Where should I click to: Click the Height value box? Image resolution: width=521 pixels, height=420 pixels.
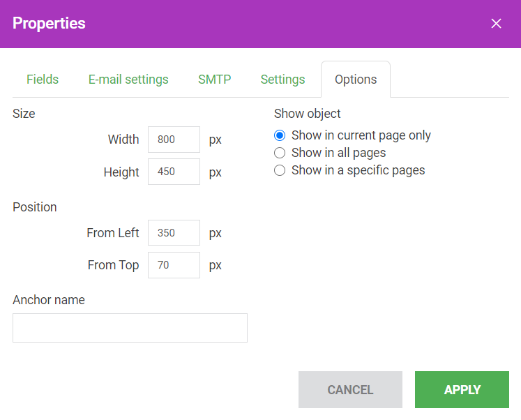(174, 172)
